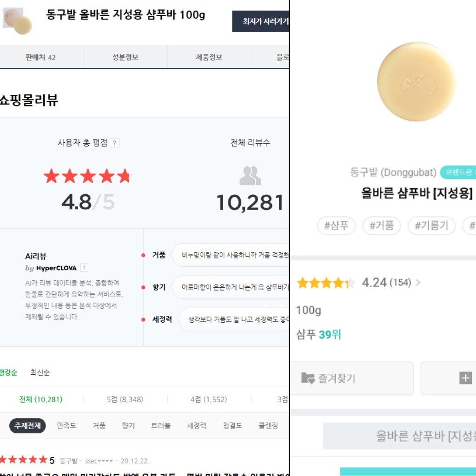Select the 트러블 topic filter

coord(161,425)
